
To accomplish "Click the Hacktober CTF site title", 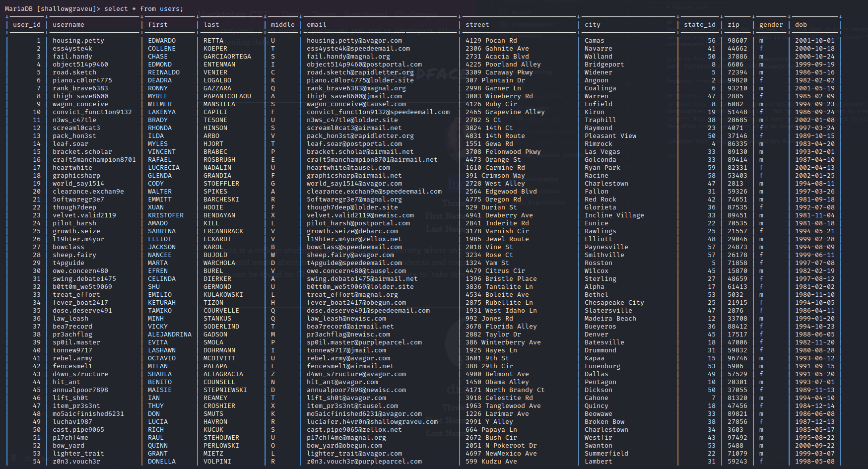I will click(234, 13).
